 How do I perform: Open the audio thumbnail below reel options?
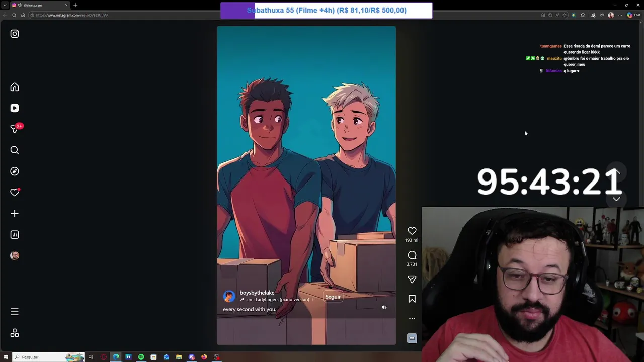click(x=412, y=338)
